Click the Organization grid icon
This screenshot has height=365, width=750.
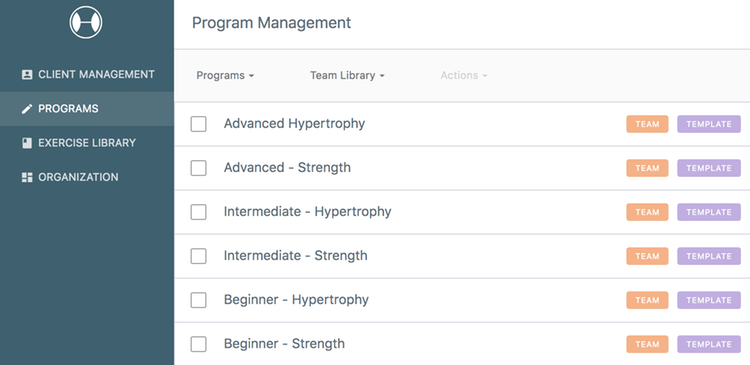27,177
